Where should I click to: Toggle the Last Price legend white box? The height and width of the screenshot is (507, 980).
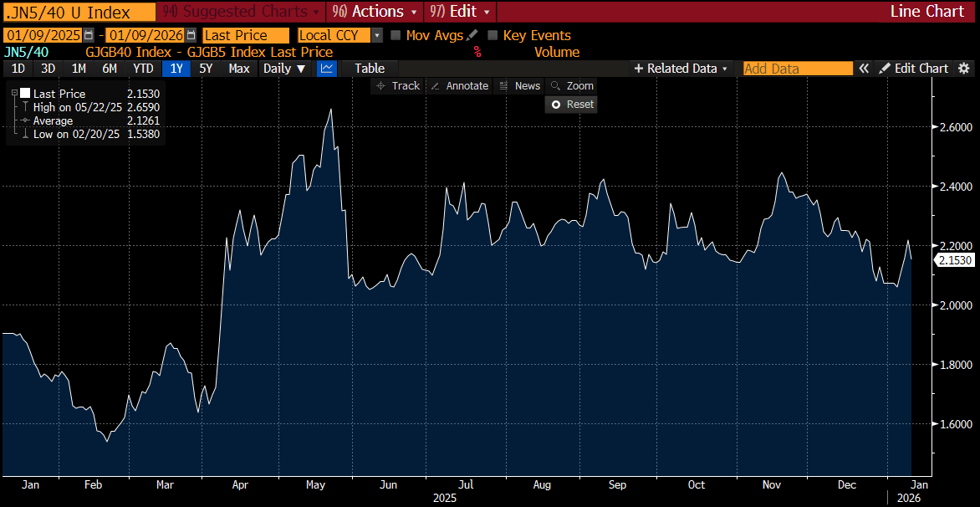(25, 93)
